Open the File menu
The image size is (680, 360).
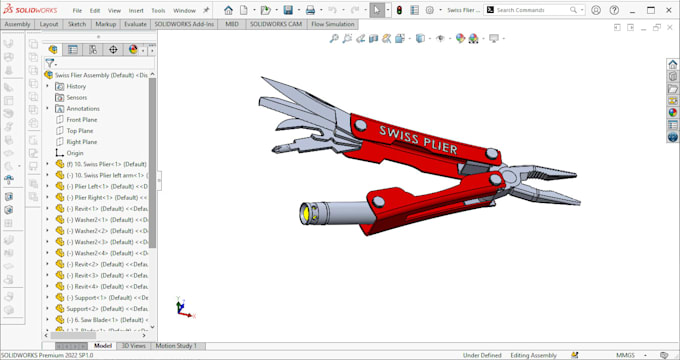click(77, 10)
